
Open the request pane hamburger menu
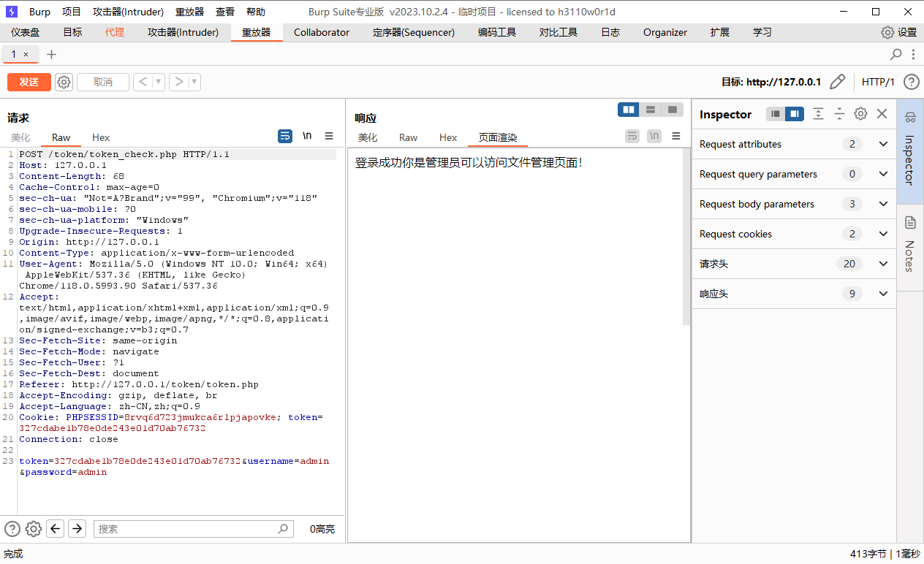coord(329,136)
